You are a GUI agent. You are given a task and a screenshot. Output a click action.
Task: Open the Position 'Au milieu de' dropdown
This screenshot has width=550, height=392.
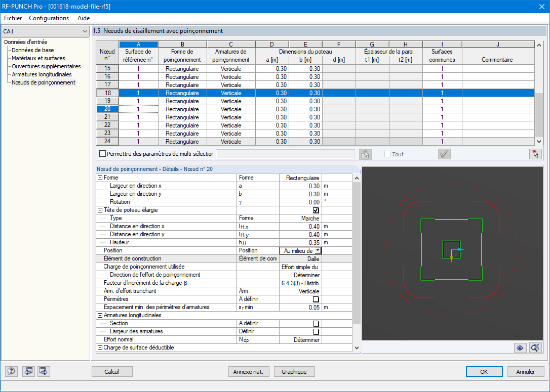pos(318,250)
